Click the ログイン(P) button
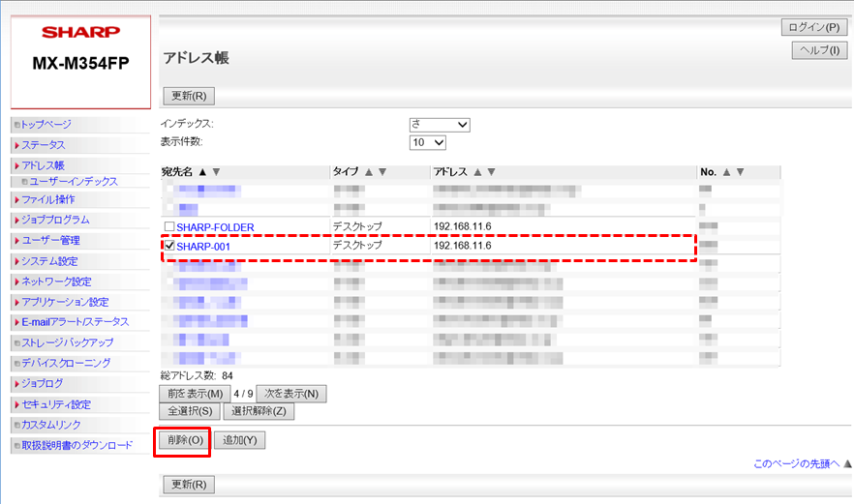 click(x=814, y=27)
